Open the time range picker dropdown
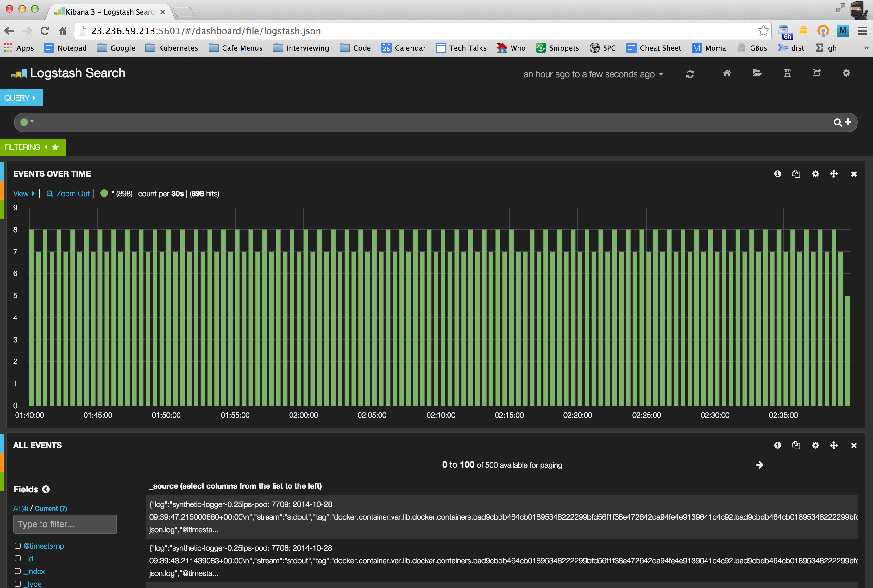 click(x=593, y=74)
